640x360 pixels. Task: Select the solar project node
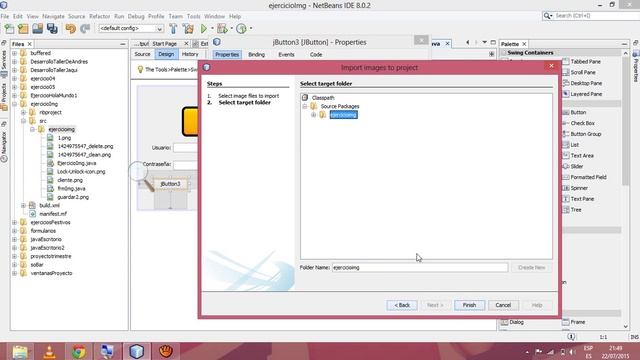pyautogui.click(x=37, y=264)
